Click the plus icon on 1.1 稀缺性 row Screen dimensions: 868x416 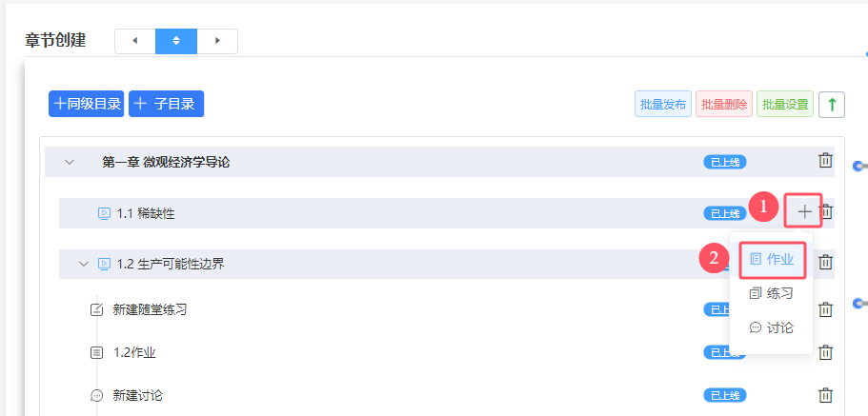coord(804,210)
